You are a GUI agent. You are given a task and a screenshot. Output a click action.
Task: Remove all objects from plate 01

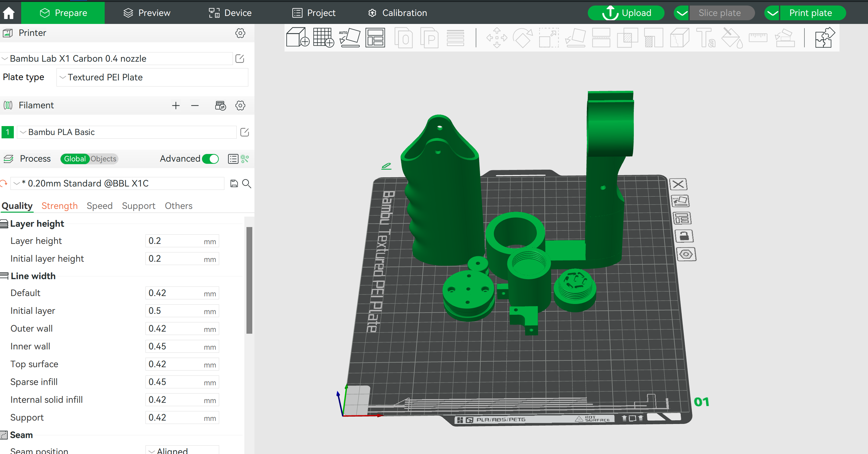(678, 184)
